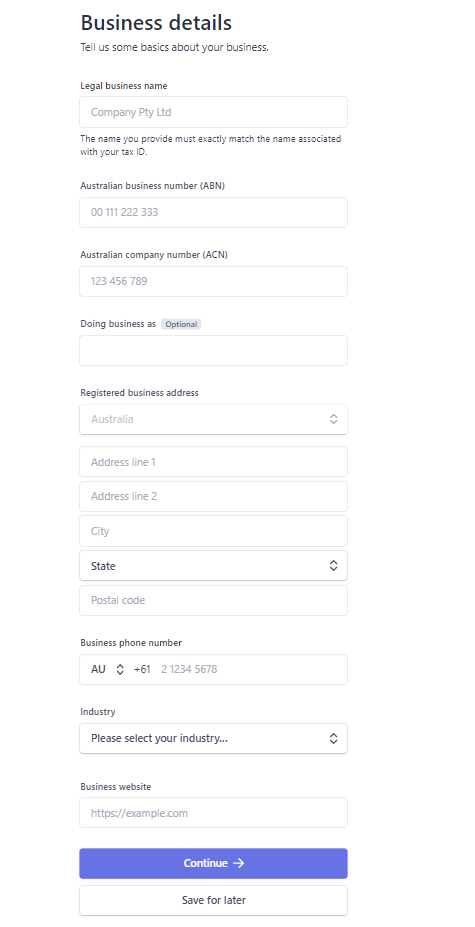475x927 pixels.
Task: Select the City input box
Action: click(x=214, y=531)
